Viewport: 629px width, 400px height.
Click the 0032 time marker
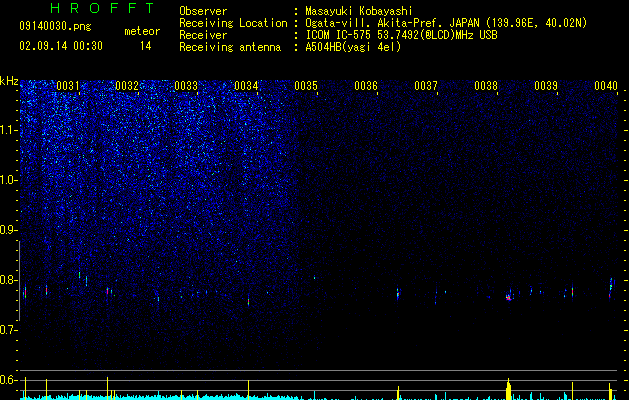coord(127,86)
